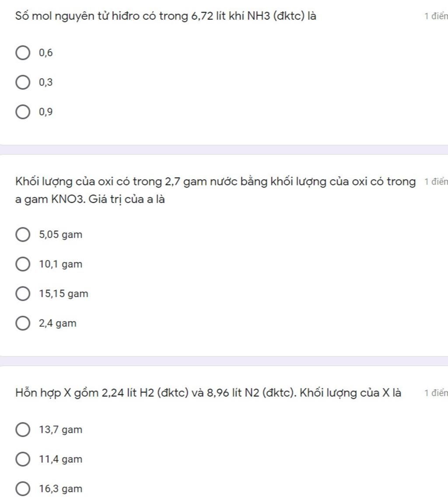Click the KNO3 oxygen mass question text
Viewport: 448px width, 502px height.
(x=215, y=190)
